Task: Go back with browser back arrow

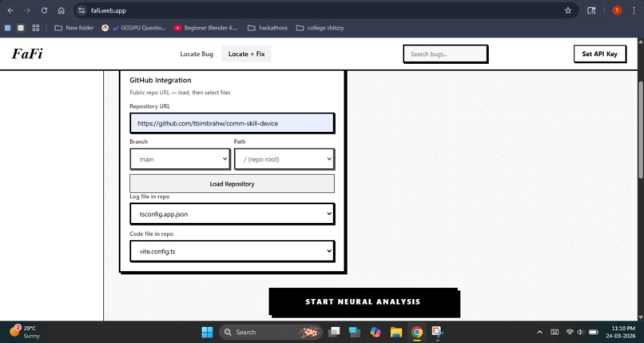Action: (10, 10)
